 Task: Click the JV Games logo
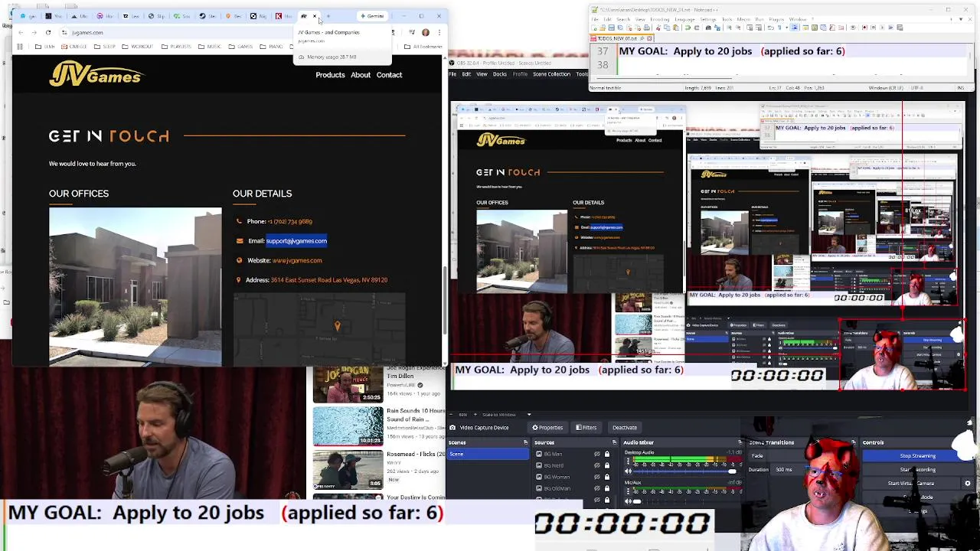click(x=96, y=74)
